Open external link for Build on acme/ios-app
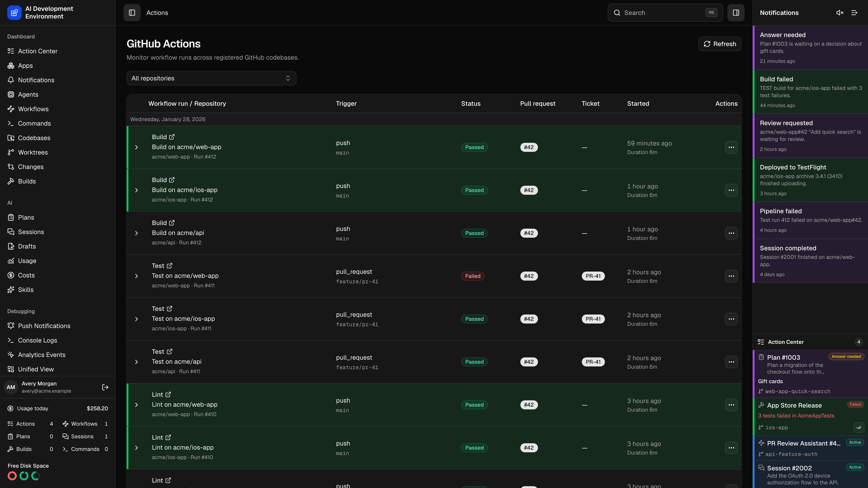Screen dimensions: 868x488 (172, 180)
